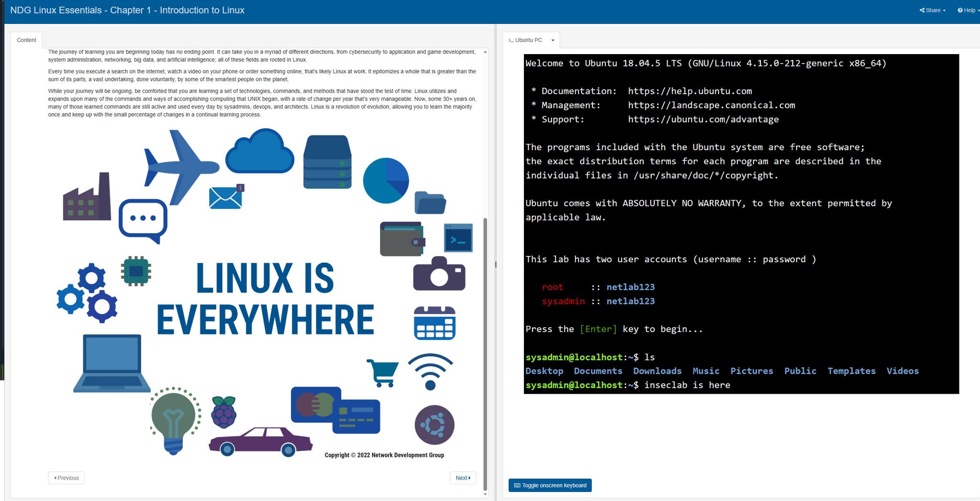The width and height of the screenshot is (980, 501).
Task: Open the Help dropdown menu
Action: point(968,10)
